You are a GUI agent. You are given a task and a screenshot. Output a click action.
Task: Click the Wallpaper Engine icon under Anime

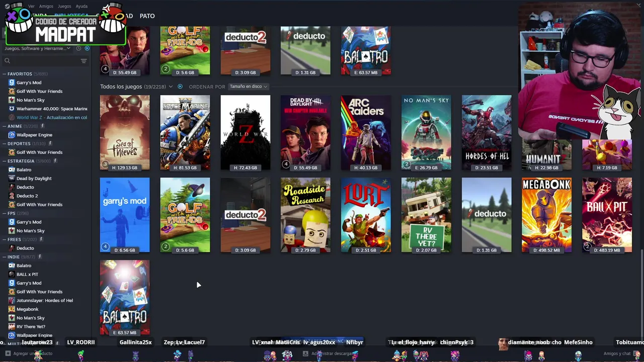12,135
